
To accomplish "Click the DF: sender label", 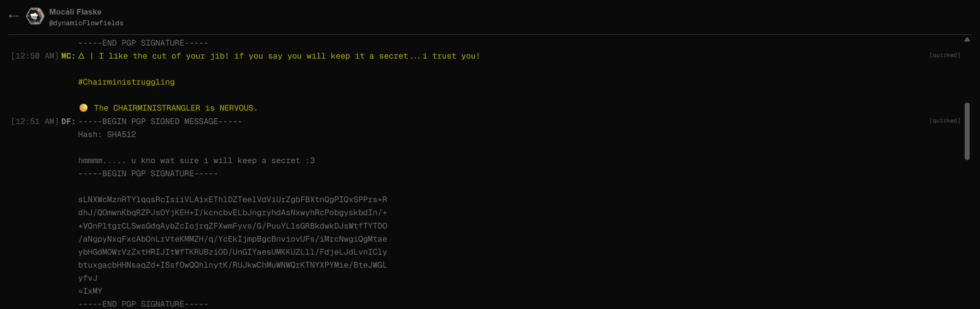I will pos(68,121).
